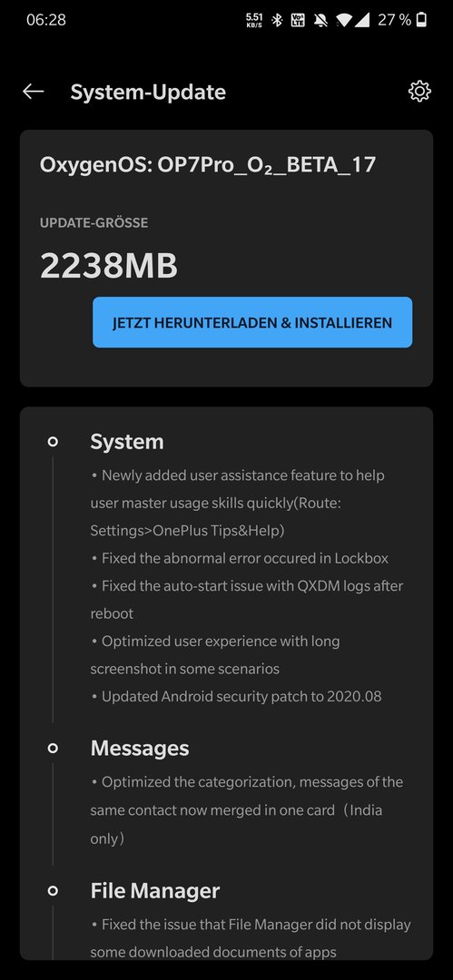The height and width of the screenshot is (980, 453).
Task: Tap the VoLTE status icon
Action: click(x=298, y=20)
